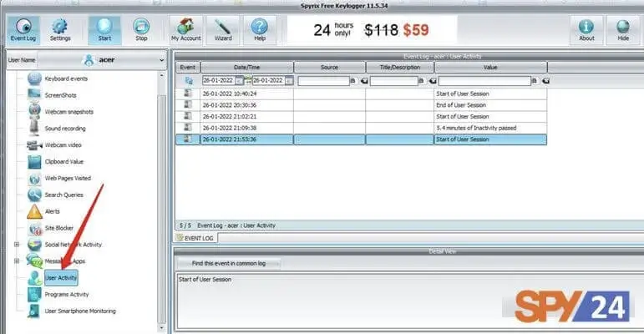
Task: Select Social Network Activity item
Action: (74, 245)
